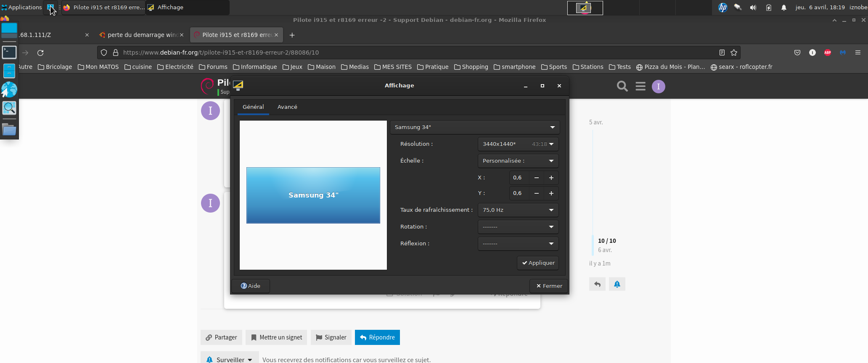Image resolution: width=868 pixels, height=363 pixels.
Task: Decrease the X scale value
Action: pyautogui.click(x=537, y=178)
